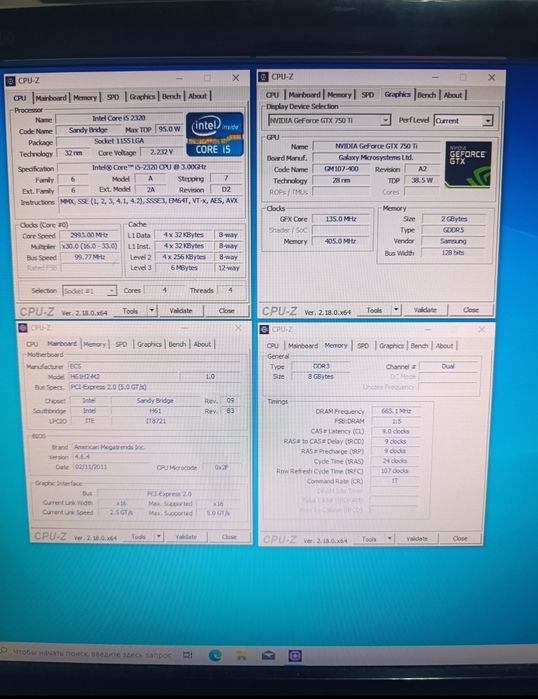
Task: Click the memory Type value 'DDR3'
Action: click(321, 366)
